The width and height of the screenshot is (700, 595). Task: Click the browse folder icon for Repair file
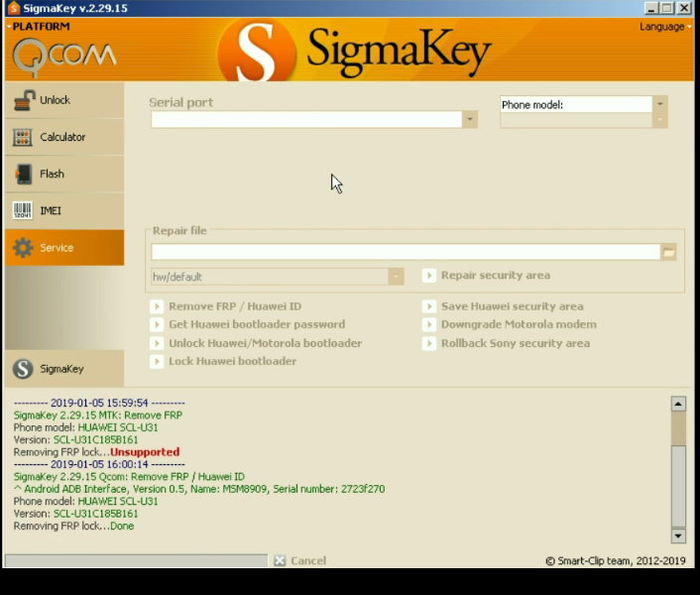pyautogui.click(x=668, y=252)
